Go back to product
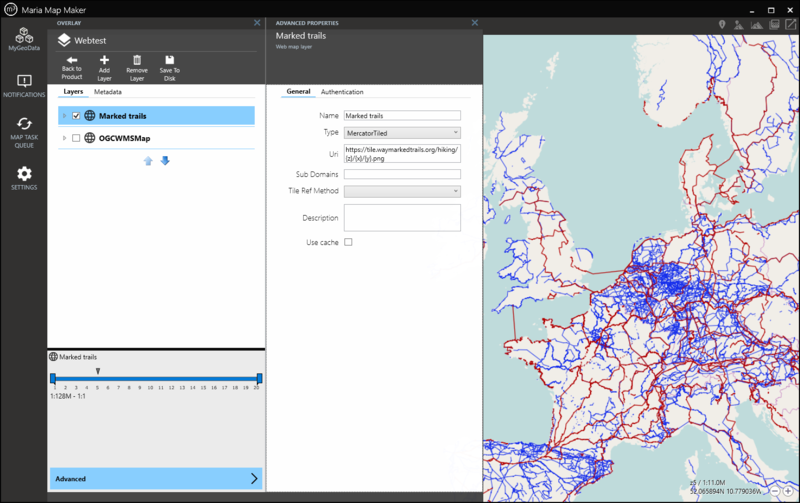 [72, 68]
